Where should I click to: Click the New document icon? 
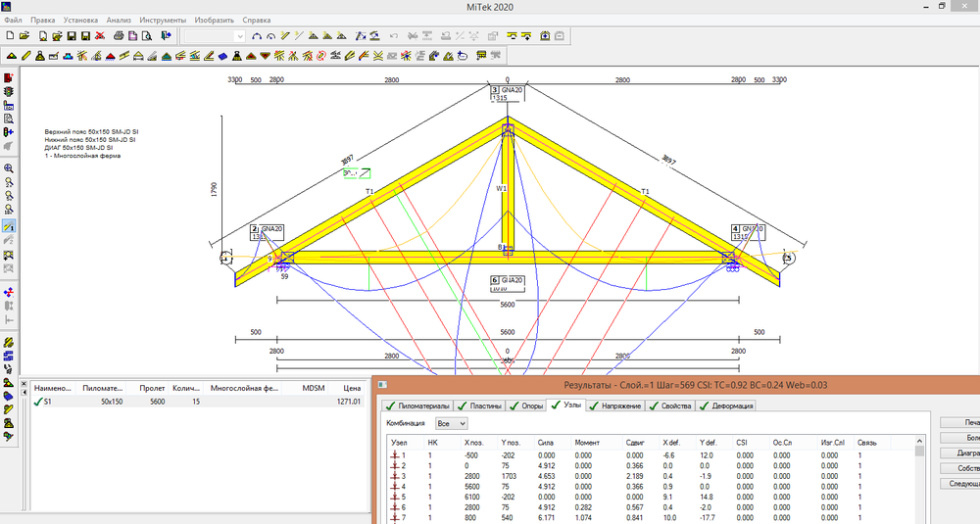(12, 36)
